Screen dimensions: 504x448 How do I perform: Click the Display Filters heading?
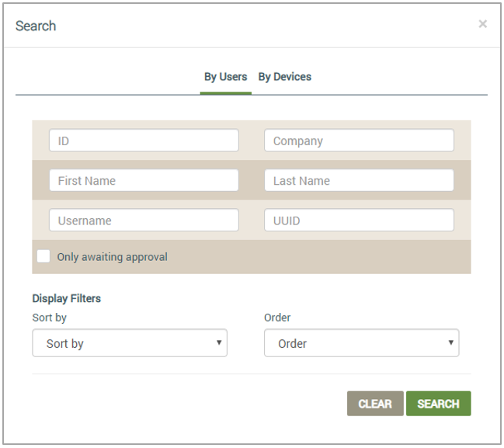[67, 299]
